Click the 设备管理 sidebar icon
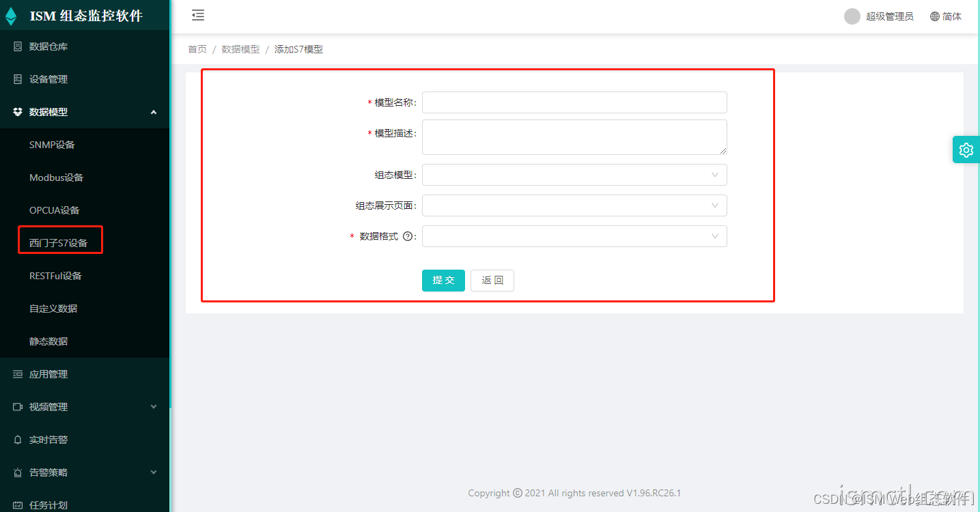Viewport: 980px width, 512px height. tap(18, 79)
